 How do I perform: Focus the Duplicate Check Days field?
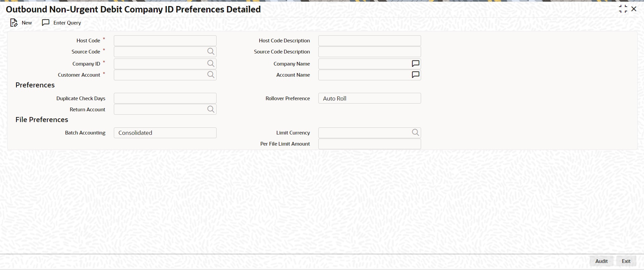165,98
